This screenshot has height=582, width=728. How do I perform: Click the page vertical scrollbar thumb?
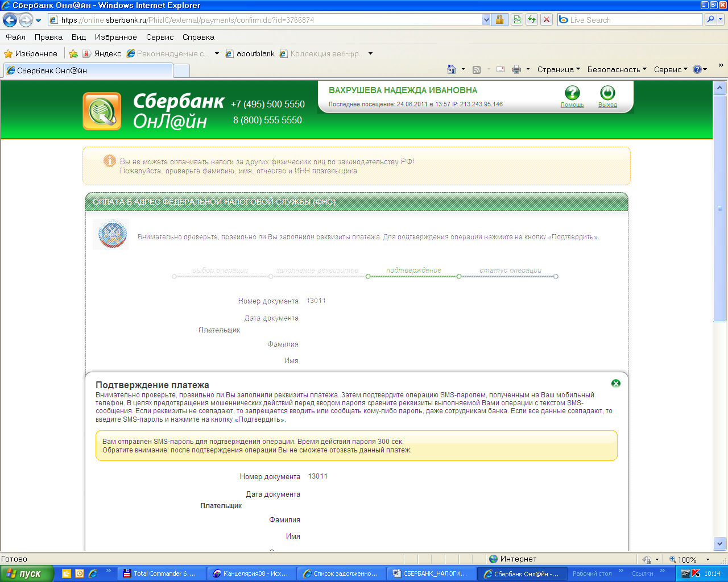click(719, 208)
